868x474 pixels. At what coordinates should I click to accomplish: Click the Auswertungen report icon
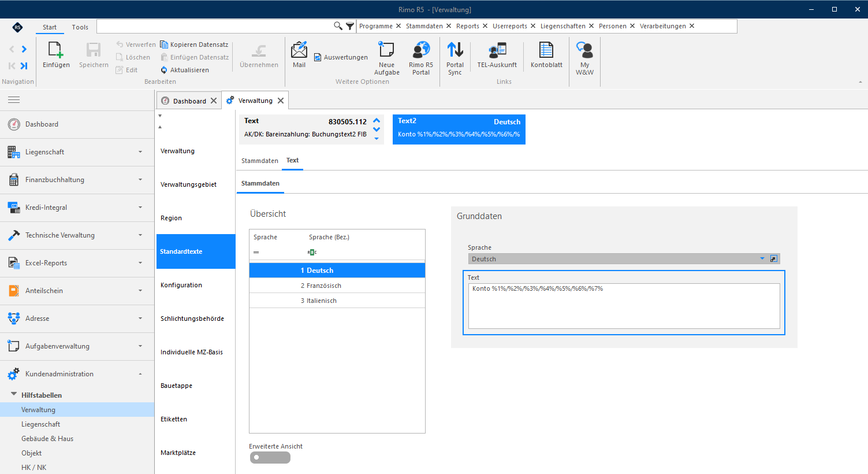pos(318,57)
